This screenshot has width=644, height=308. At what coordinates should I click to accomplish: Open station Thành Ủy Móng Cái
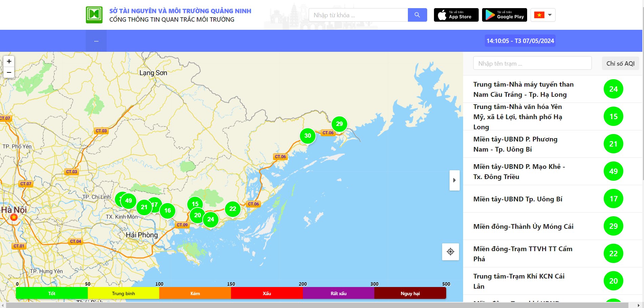click(x=523, y=226)
